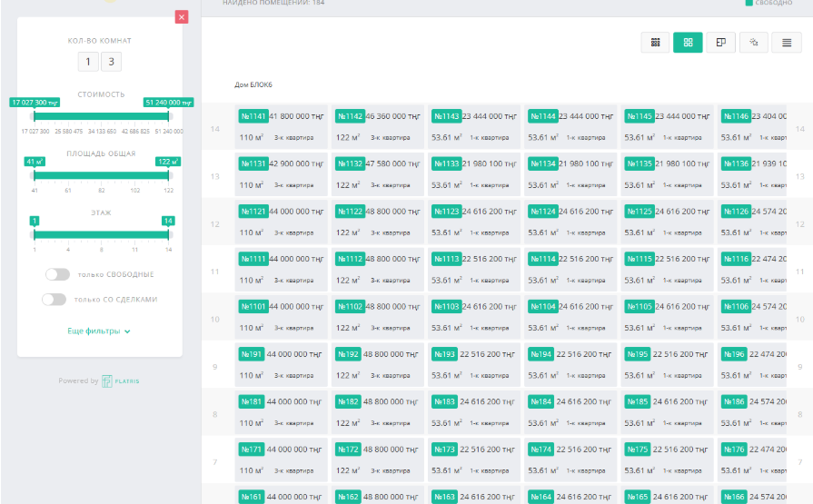The image size is (813, 504).
Task: Click the max price slider handle
Action: 169,115
